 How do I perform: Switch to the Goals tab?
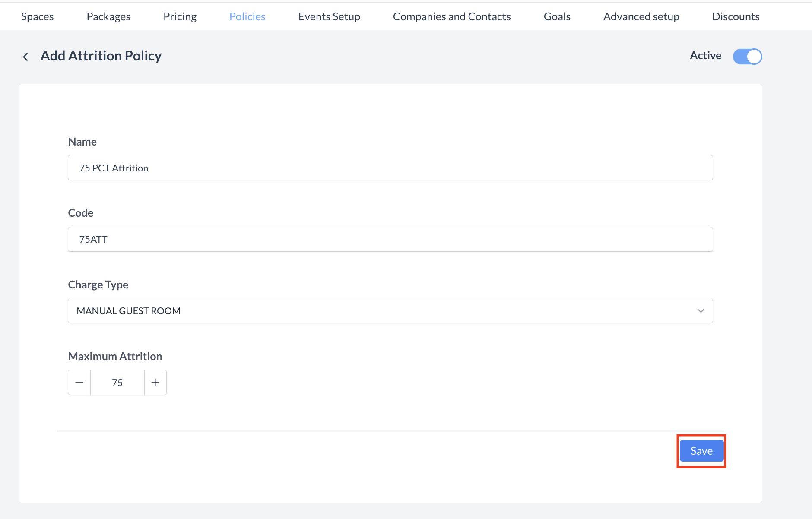557,16
